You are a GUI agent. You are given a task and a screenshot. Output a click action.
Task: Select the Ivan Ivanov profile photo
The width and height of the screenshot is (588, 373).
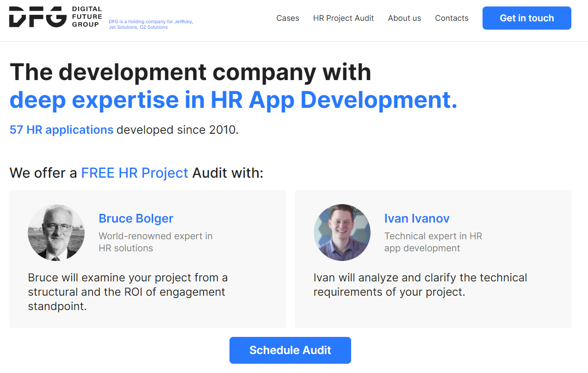tap(342, 232)
